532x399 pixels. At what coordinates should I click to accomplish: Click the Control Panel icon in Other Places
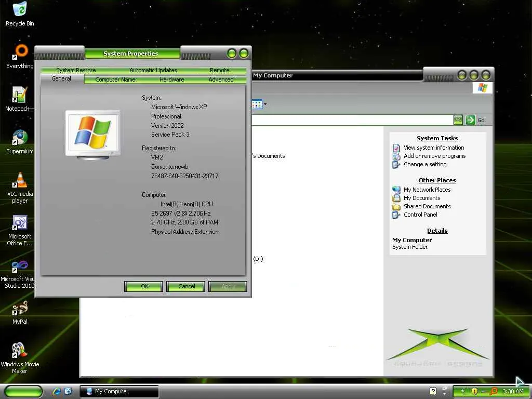coord(396,215)
